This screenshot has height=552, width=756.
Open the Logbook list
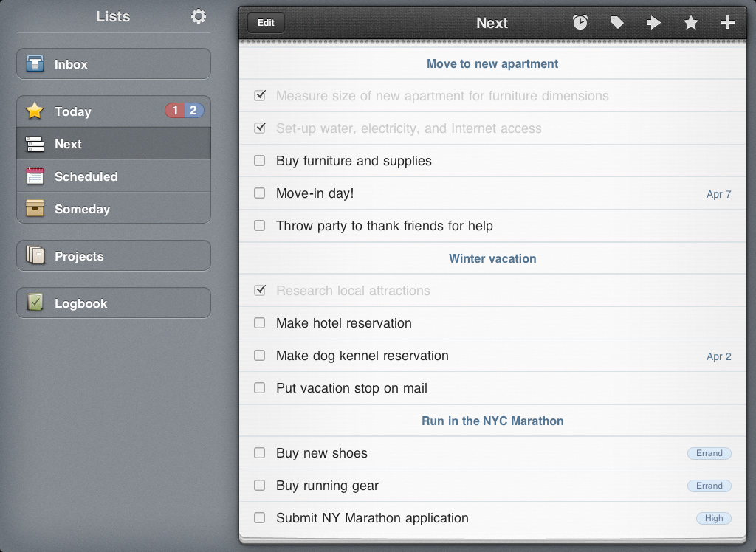click(x=113, y=303)
